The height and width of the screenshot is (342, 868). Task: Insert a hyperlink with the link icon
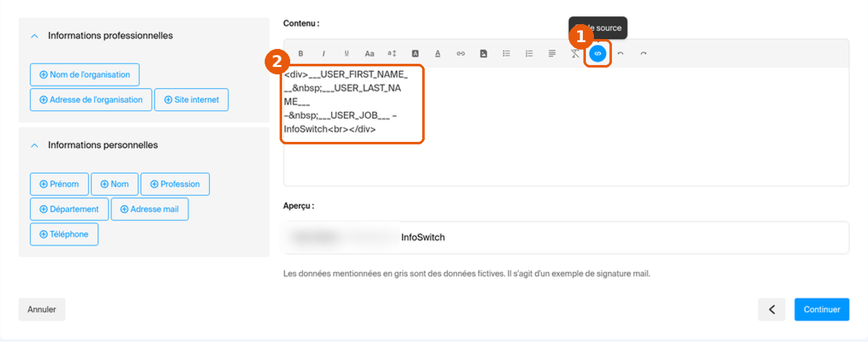coord(461,54)
